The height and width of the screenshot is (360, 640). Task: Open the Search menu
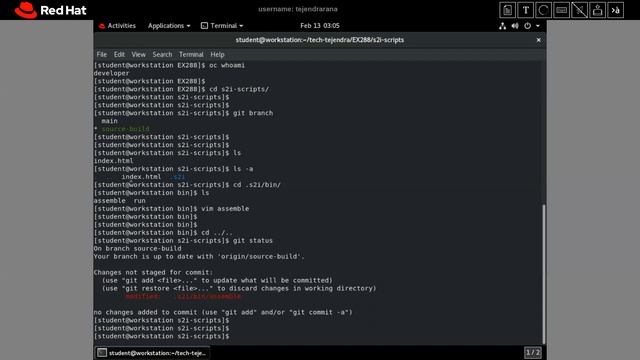coord(162,54)
